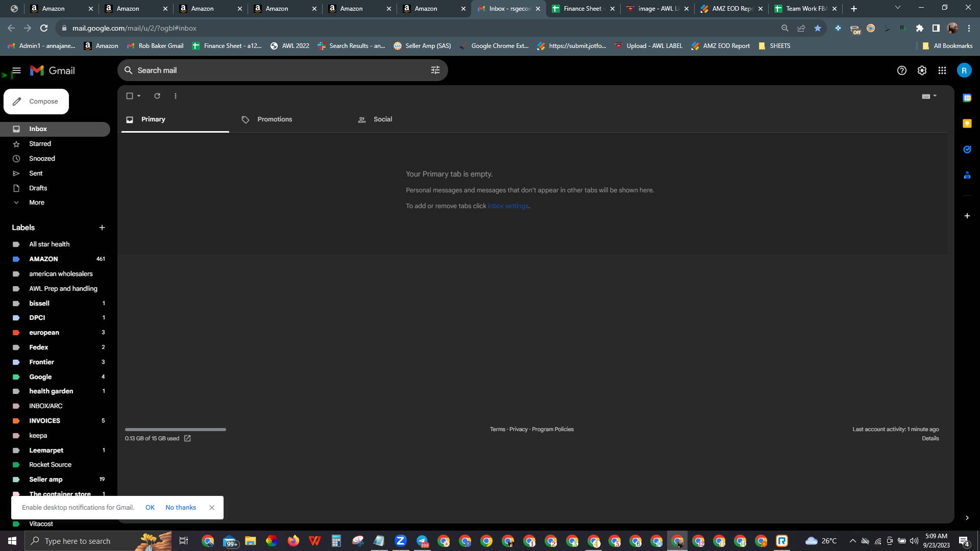Open the Windows Start menu
This screenshot has width=980, height=551.
click(12, 541)
